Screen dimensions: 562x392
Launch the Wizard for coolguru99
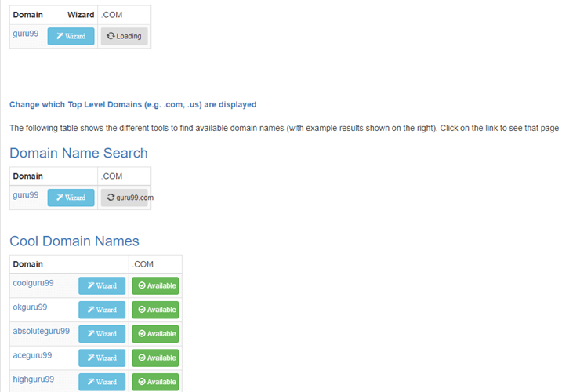coord(101,286)
